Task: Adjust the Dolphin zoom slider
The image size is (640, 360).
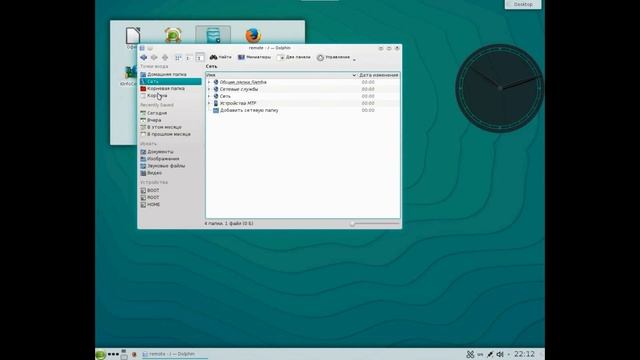Action: 375,223
